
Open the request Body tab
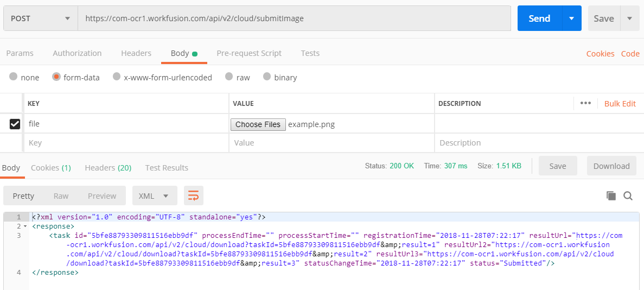184,53
